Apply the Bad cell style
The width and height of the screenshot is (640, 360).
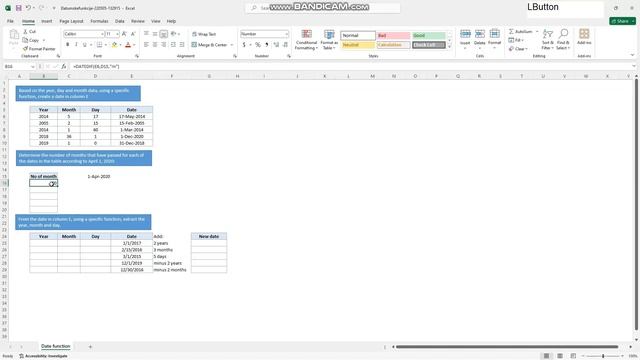tap(393, 36)
